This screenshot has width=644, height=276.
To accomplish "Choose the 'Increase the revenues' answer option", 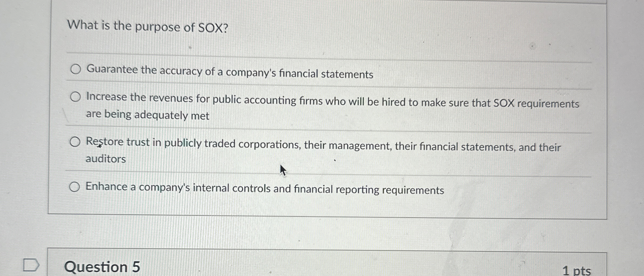I will tap(76, 96).
